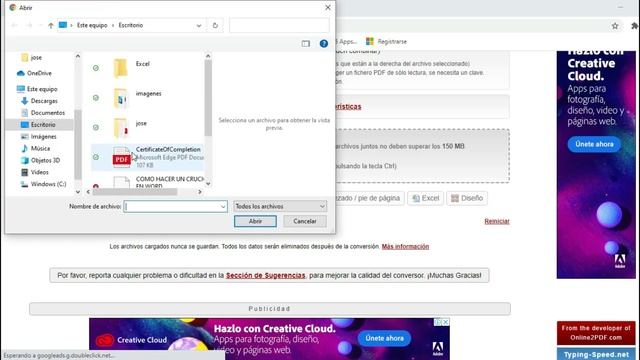Click the pie de página button

(369, 198)
